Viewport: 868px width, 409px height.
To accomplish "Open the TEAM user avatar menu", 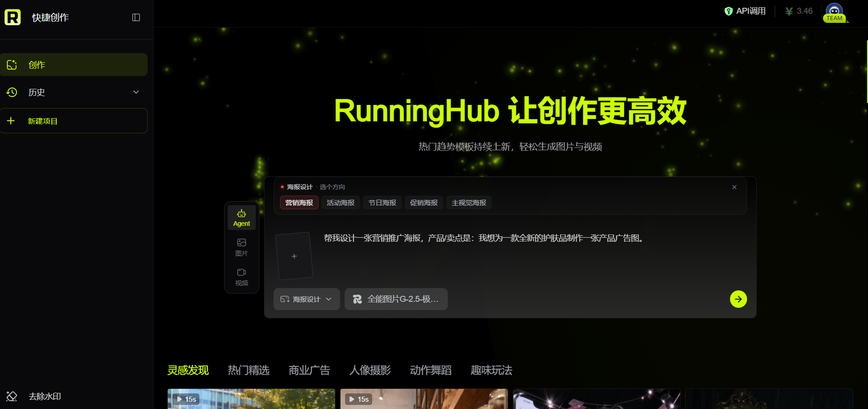I will tap(835, 12).
